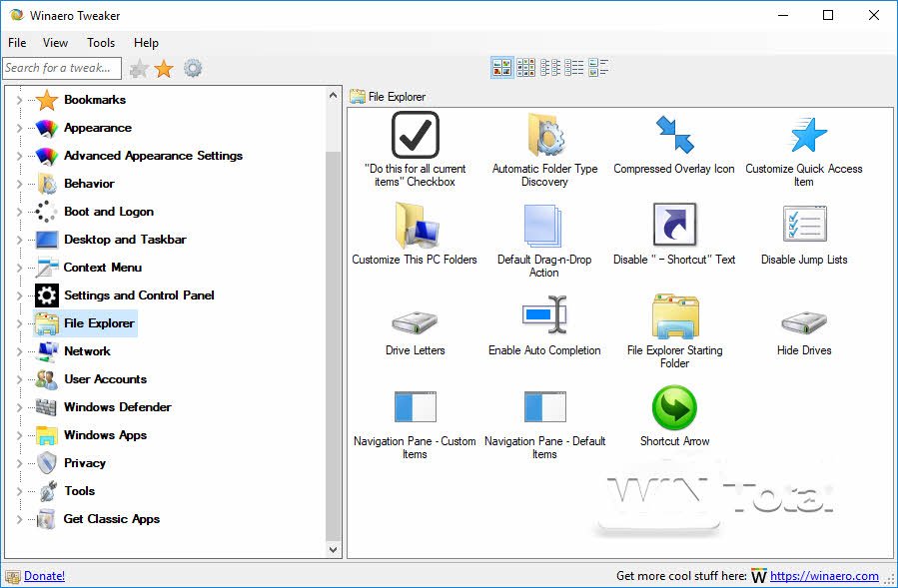Select Tools category in tree
Viewport: 898px width, 588px height.
80,491
